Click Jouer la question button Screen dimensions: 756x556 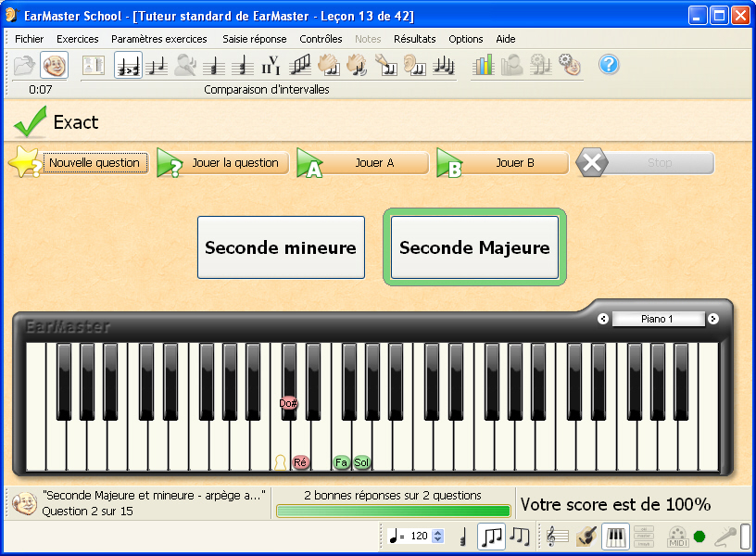tap(223, 163)
